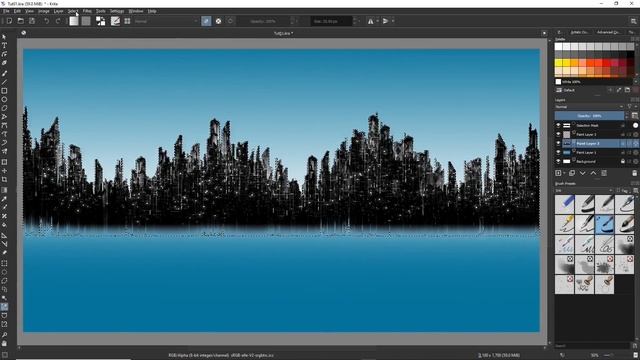This screenshot has width=640, height=360.
Task: Toggle eraser mode in toolbar
Action: click(x=206, y=21)
